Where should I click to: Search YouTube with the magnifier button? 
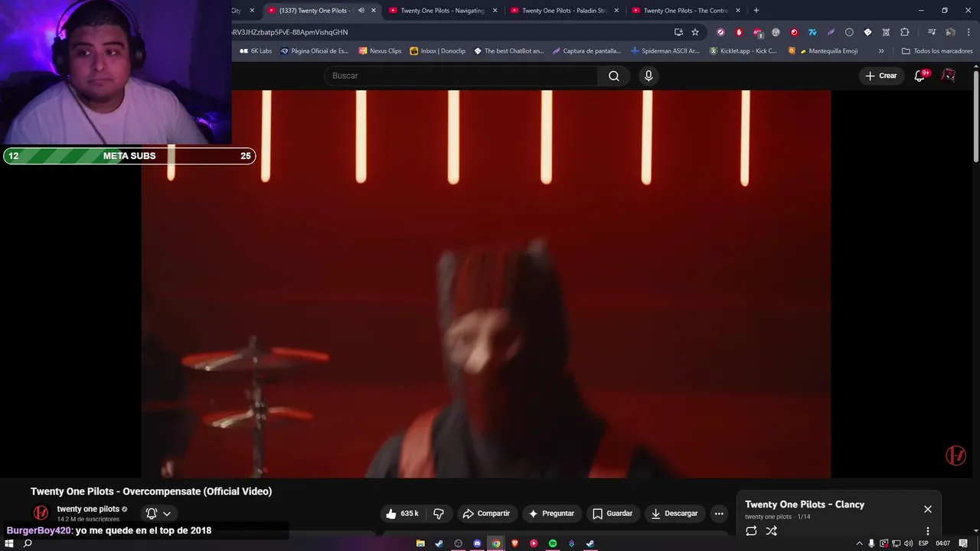pos(614,76)
